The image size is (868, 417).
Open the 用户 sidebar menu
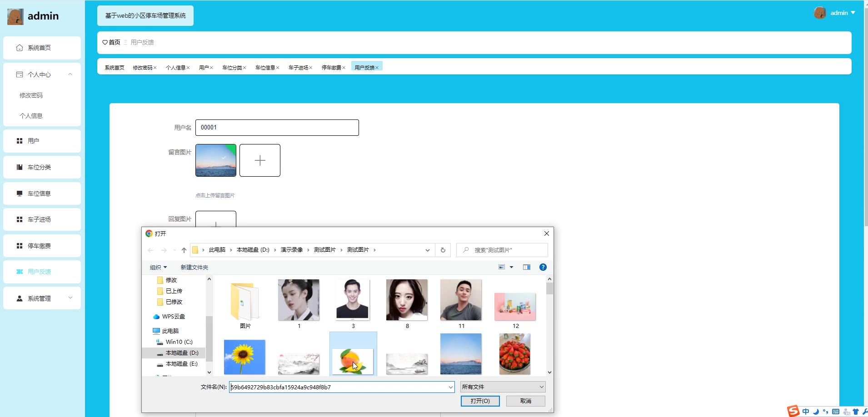click(x=42, y=141)
